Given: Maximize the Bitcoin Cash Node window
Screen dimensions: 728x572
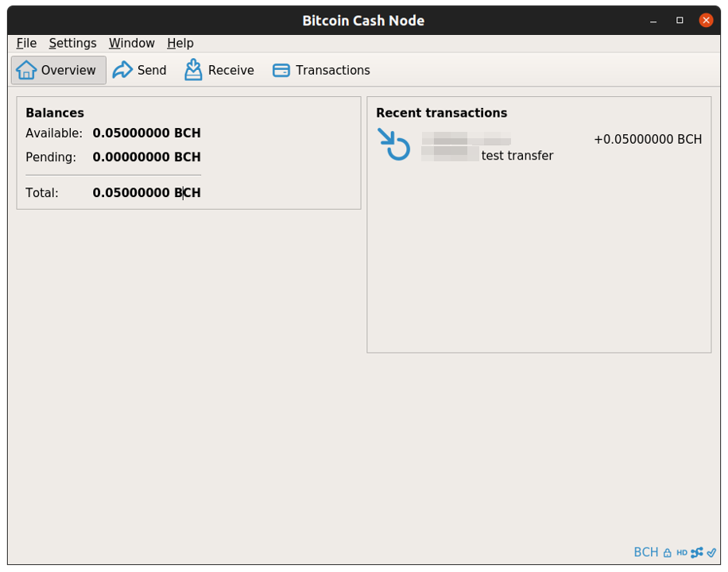Looking at the screenshot, I should tap(680, 20).
